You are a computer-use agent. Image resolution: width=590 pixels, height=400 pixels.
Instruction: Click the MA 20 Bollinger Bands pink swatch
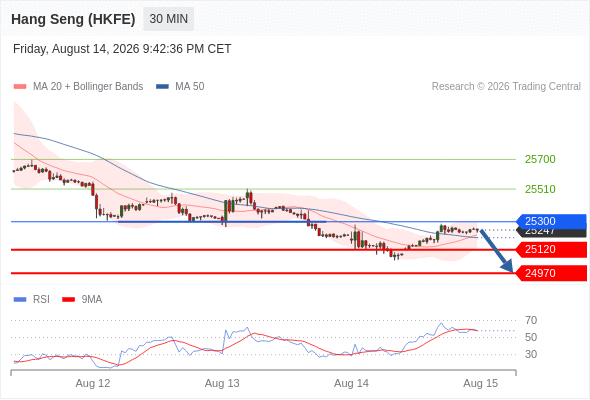click(x=20, y=87)
